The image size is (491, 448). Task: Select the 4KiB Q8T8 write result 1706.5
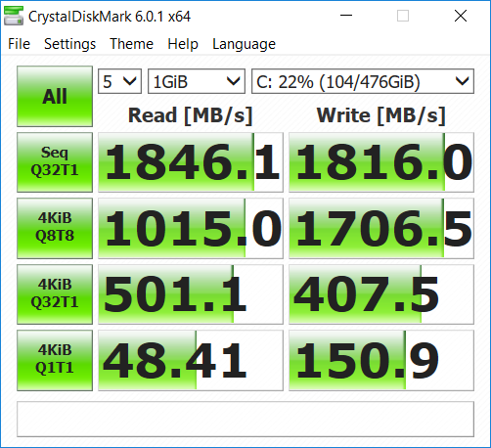coord(381,228)
